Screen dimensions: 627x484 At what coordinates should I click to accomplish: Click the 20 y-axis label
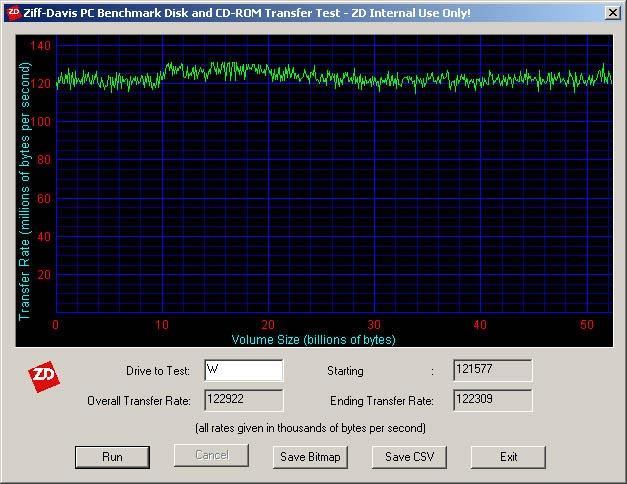(x=44, y=275)
